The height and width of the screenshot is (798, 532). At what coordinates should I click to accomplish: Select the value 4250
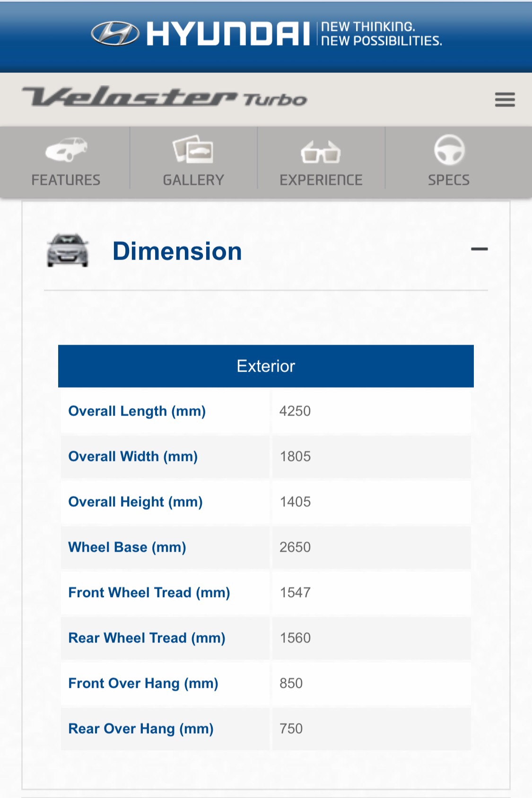295,411
